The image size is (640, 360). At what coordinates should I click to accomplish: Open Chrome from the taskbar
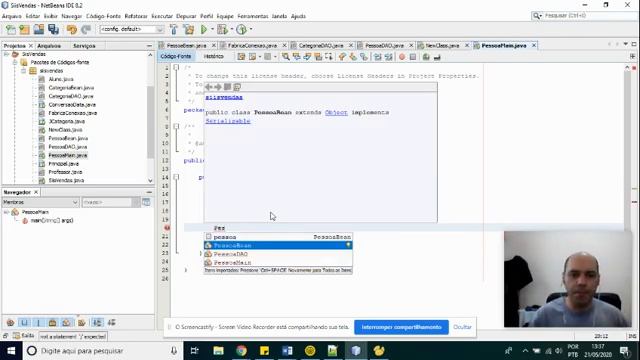coord(241,351)
